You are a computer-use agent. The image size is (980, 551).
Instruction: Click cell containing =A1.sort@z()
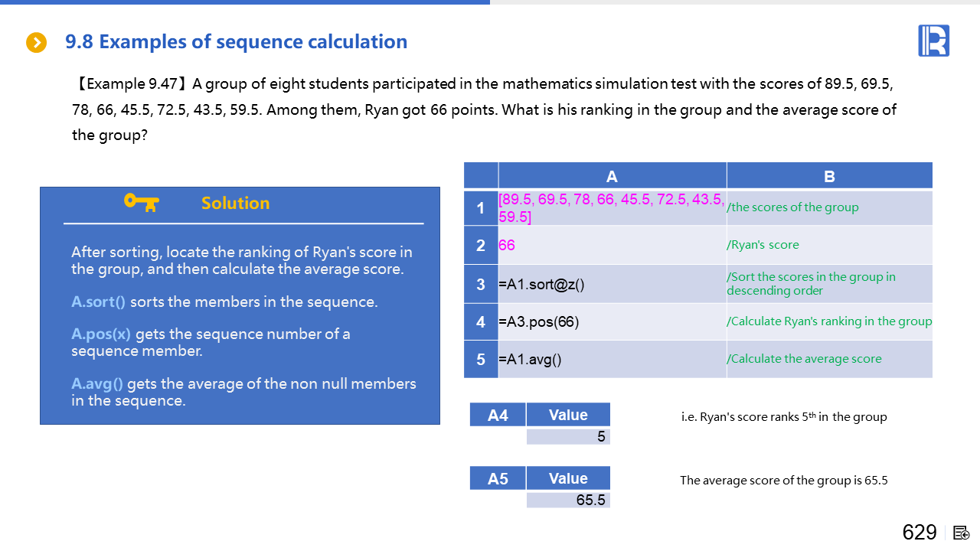point(612,285)
